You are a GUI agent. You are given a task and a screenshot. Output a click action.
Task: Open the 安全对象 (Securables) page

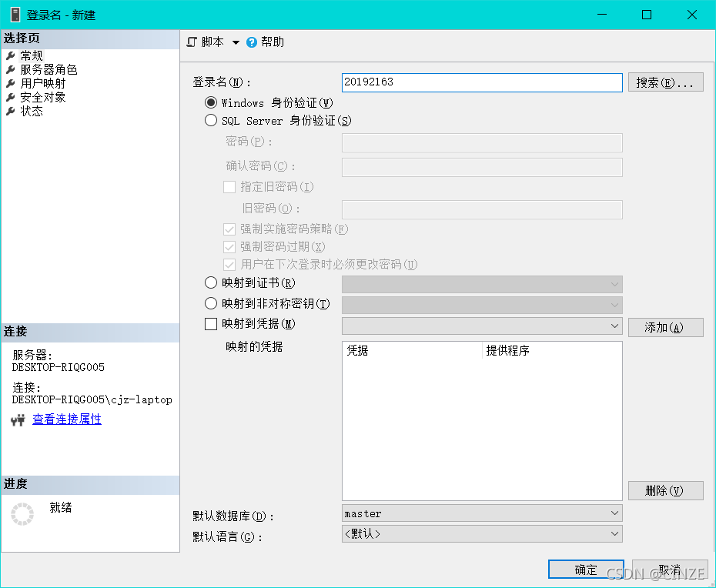coord(43,97)
